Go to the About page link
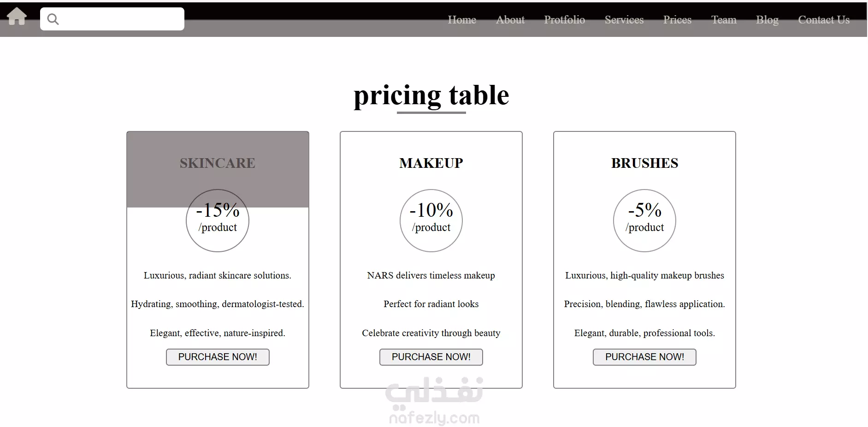 [510, 20]
